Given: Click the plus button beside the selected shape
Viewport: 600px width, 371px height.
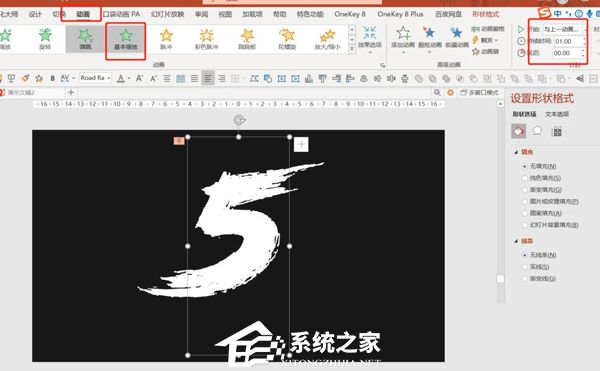Looking at the screenshot, I should click(301, 145).
